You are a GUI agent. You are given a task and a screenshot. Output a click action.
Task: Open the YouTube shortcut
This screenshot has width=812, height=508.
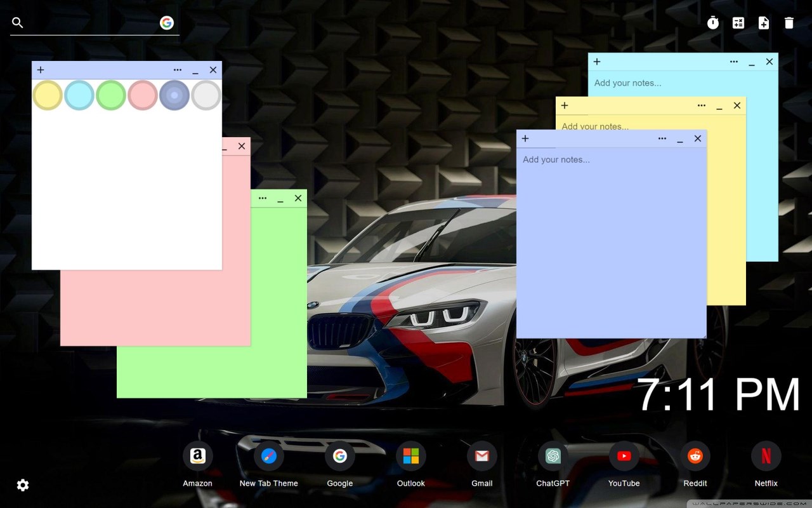624,456
